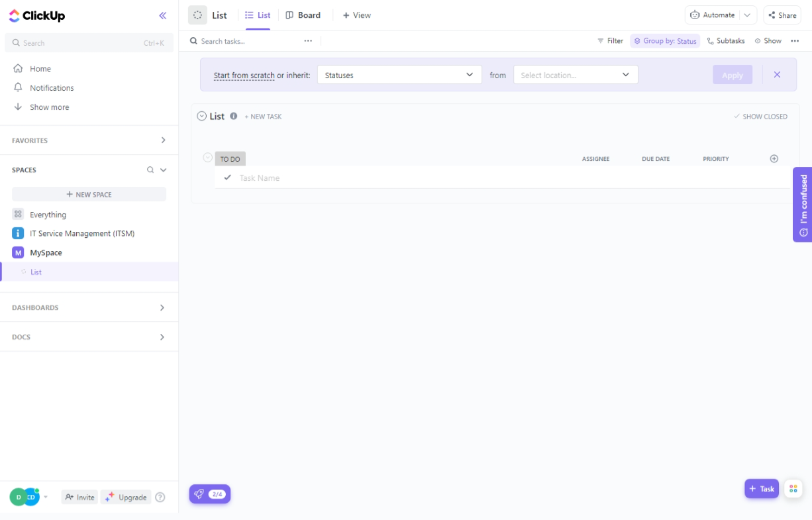Toggle Subtasks display option

tap(726, 41)
